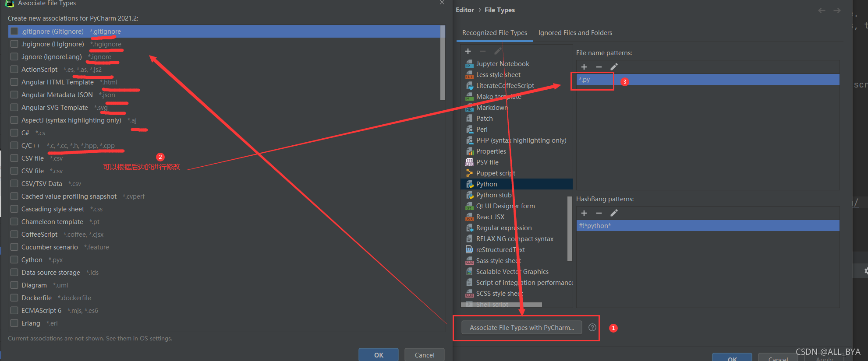Viewport: 868px width, 361px height.
Task: Confirm settings with the Settings OK button
Action: pyautogui.click(x=732, y=358)
